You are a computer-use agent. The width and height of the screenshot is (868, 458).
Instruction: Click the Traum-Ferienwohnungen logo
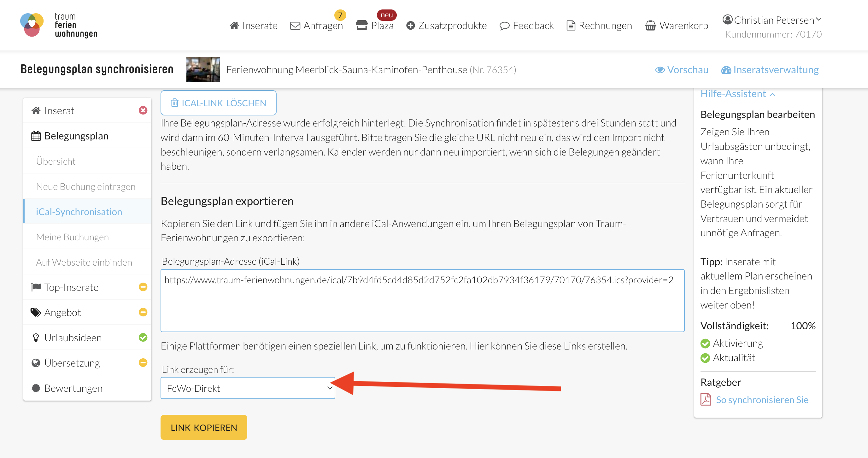click(59, 25)
